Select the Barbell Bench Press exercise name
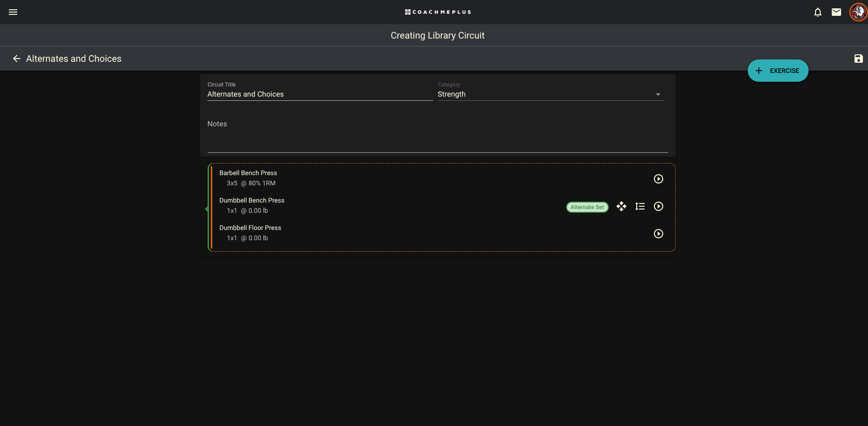 pyautogui.click(x=248, y=173)
